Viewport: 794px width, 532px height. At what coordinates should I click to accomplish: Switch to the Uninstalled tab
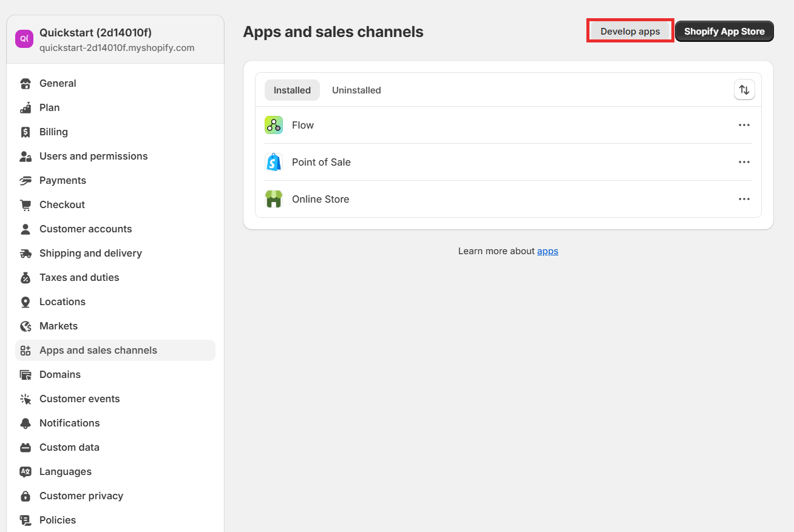coord(356,90)
